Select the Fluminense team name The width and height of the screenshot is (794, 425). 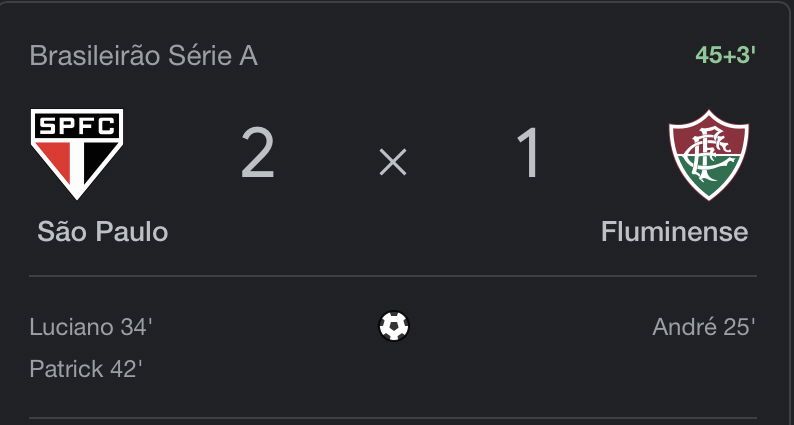(674, 232)
